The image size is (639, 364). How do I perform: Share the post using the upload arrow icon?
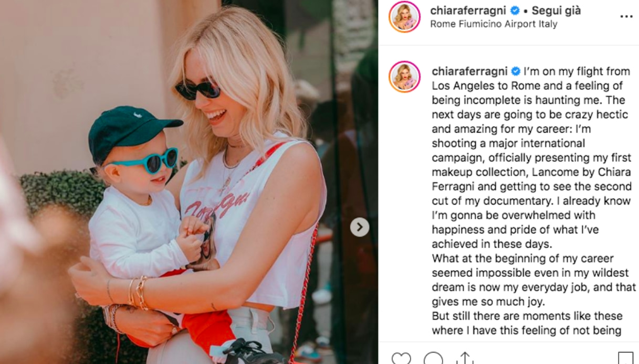(465, 359)
